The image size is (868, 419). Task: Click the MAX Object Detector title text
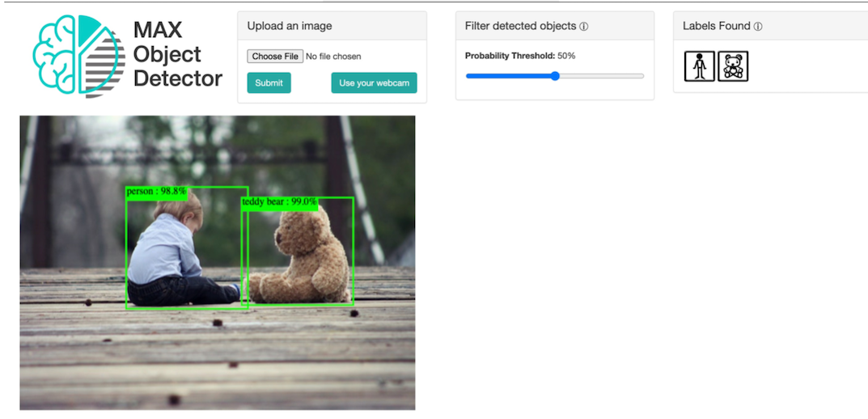(x=177, y=55)
